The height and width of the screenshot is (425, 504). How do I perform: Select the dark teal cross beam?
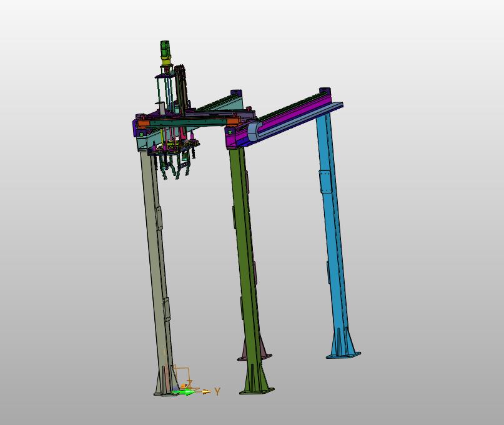click(188, 122)
